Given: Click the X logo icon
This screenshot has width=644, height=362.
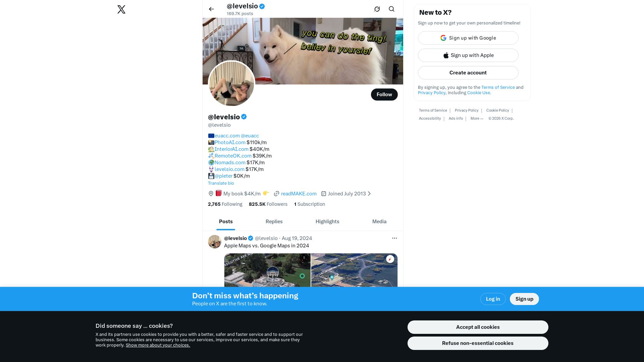Looking at the screenshot, I should (x=121, y=9).
